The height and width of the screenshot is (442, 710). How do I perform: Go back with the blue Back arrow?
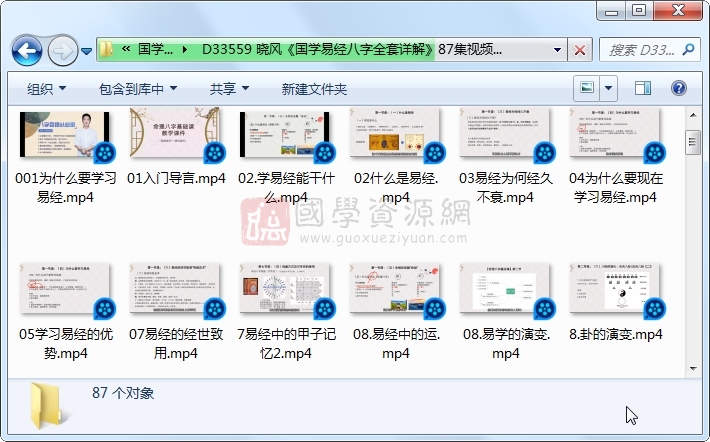pyautogui.click(x=27, y=50)
